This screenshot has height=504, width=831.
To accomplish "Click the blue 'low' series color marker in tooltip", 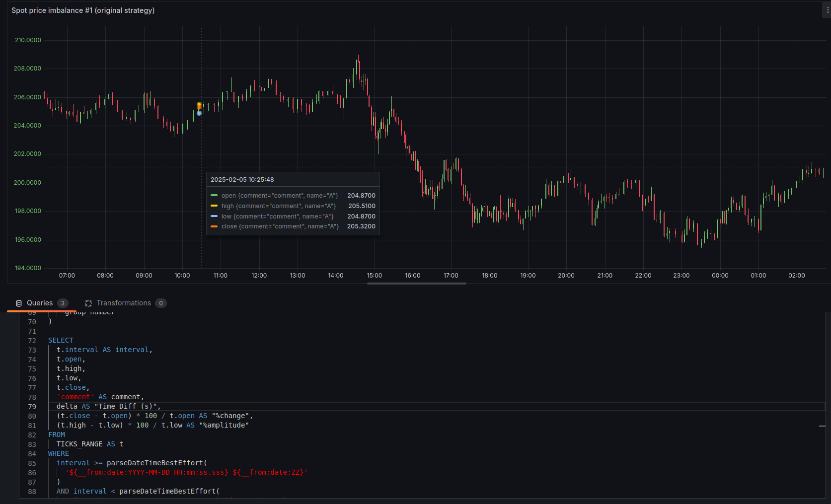I will coord(214,216).
